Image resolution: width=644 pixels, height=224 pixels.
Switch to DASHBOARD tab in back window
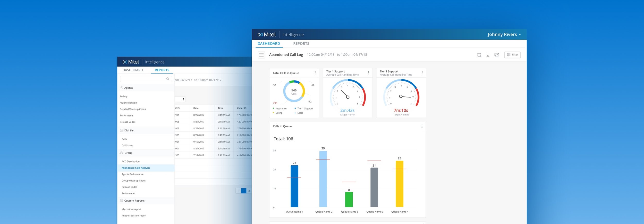[133, 70]
